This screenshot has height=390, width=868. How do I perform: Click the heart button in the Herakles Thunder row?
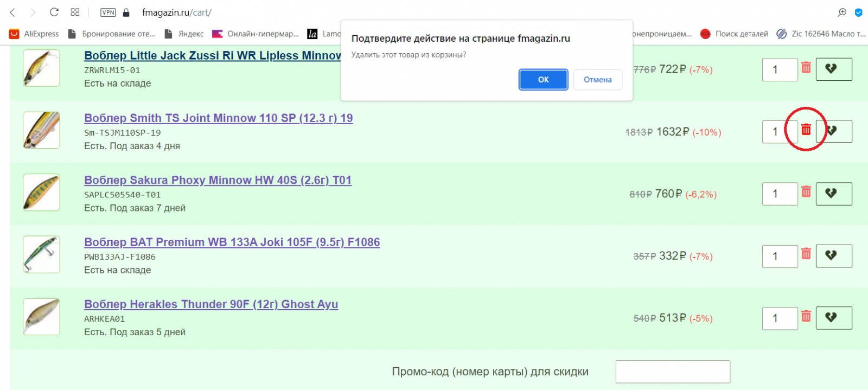[x=834, y=318]
